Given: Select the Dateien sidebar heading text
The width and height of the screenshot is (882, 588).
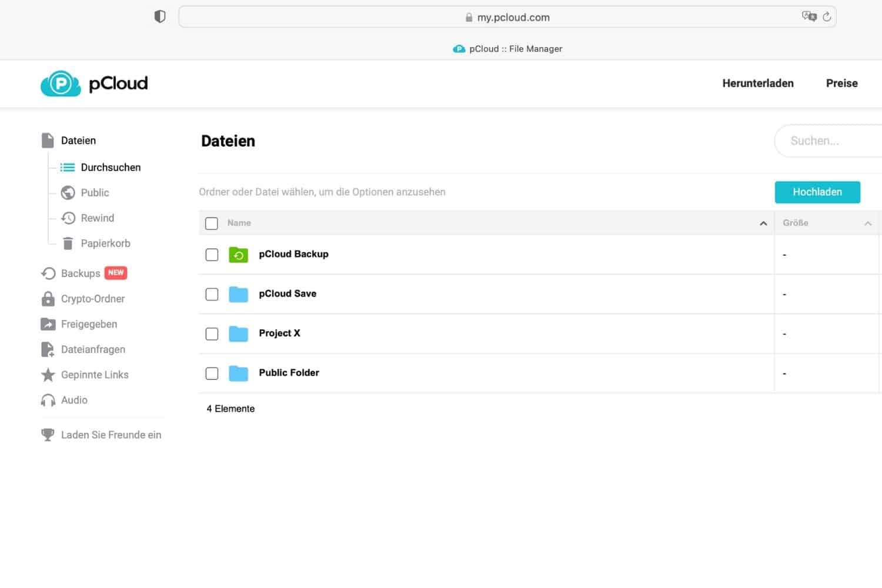Looking at the screenshot, I should coord(78,141).
